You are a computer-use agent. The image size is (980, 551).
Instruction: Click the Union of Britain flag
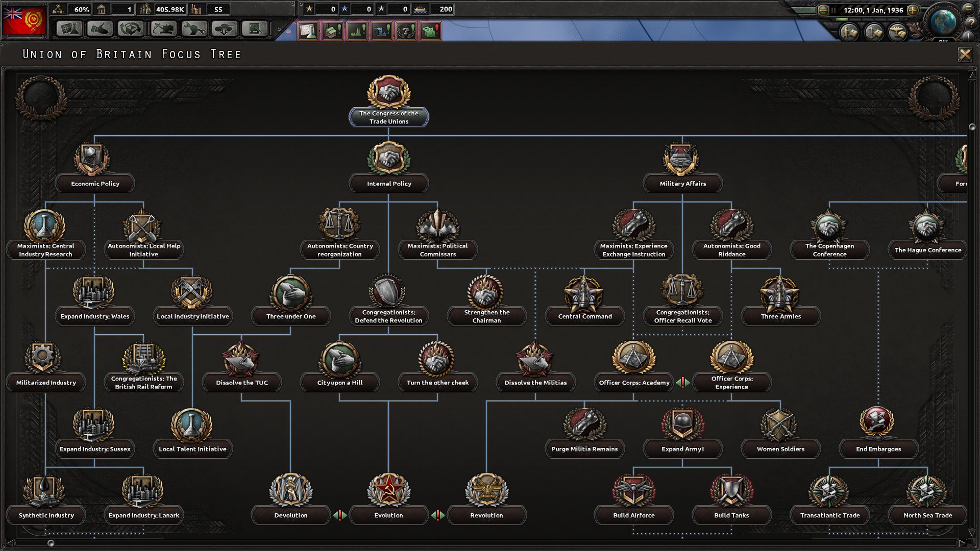point(24,21)
